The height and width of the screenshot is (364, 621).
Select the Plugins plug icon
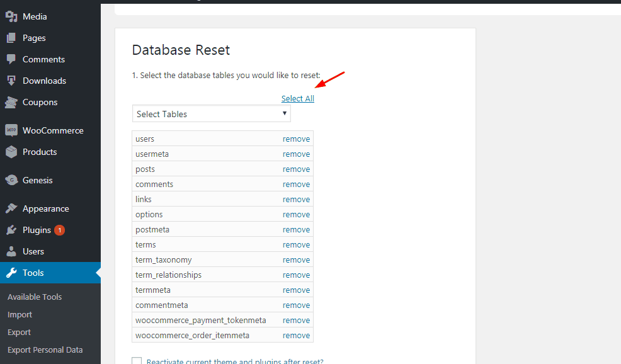[x=11, y=230]
